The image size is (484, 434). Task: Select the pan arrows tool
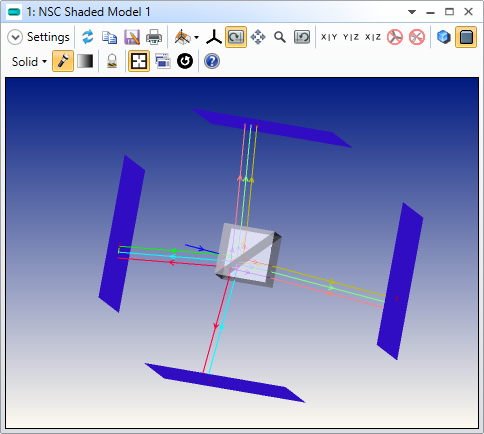pyautogui.click(x=258, y=37)
